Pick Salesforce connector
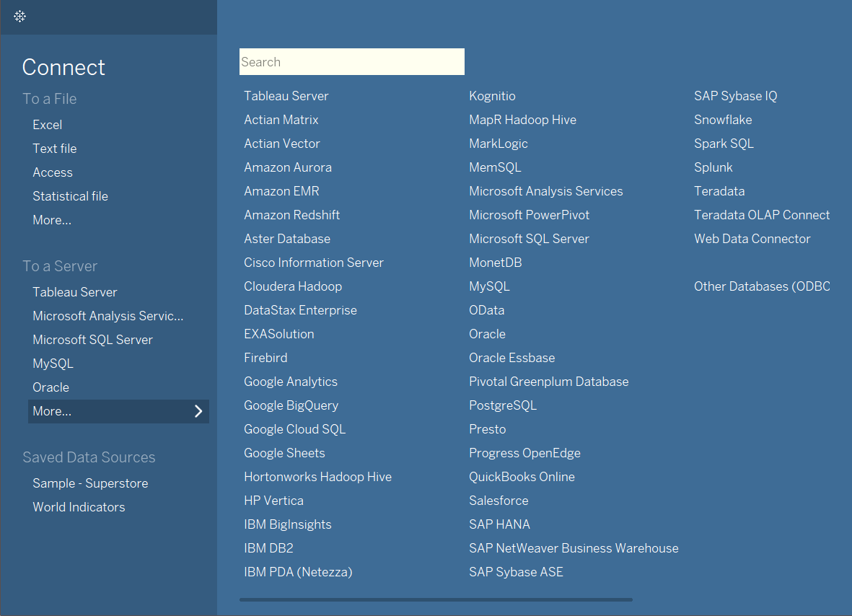Viewport: 852px width, 616px height. pos(499,501)
